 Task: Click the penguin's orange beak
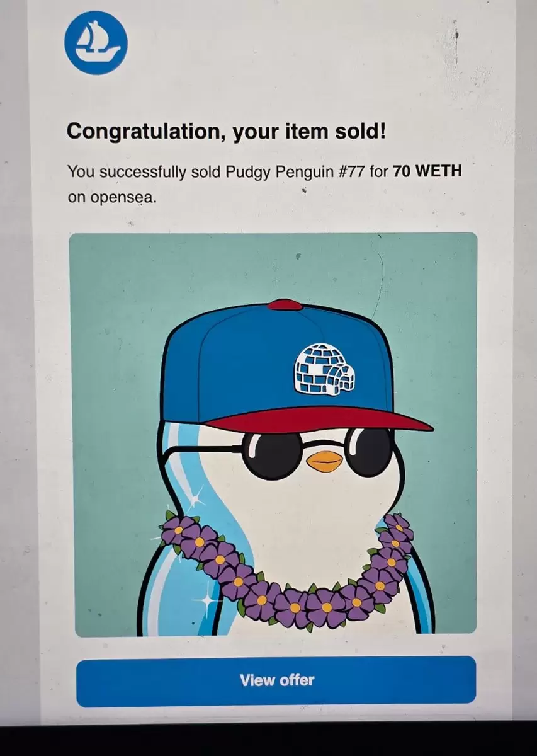[325, 462]
